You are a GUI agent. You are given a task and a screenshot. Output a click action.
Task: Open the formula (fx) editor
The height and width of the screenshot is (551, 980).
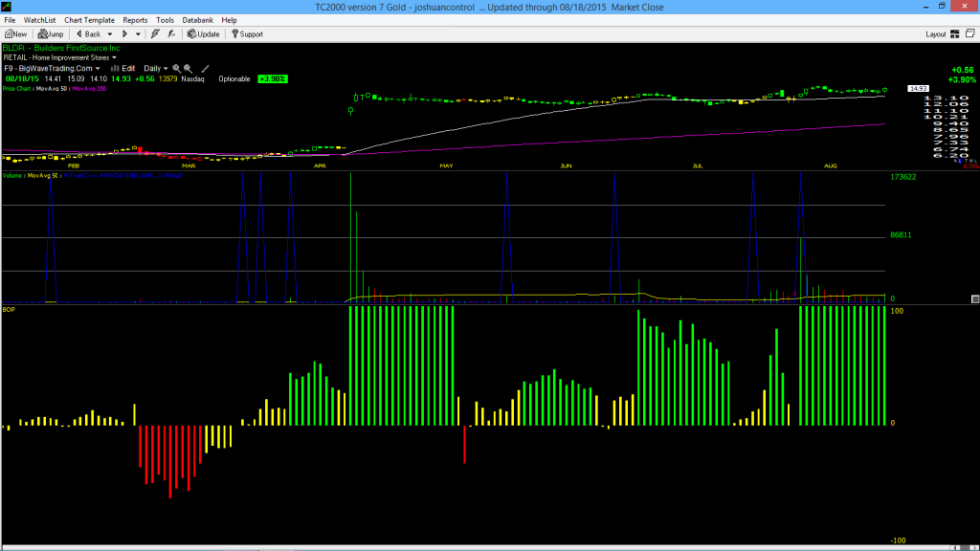coord(171,34)
